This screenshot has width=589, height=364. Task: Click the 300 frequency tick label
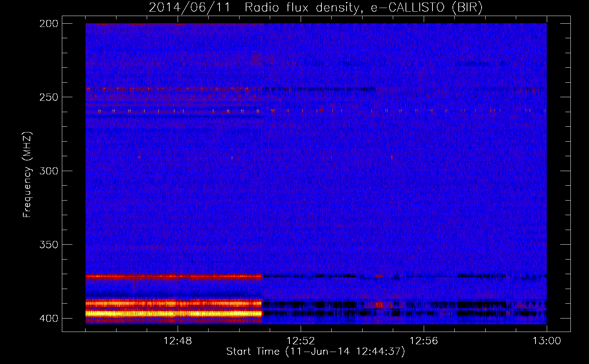[49, 171]
